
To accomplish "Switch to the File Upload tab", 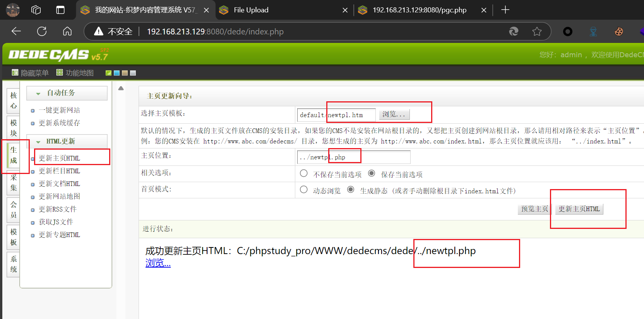I will pos(251,10).
